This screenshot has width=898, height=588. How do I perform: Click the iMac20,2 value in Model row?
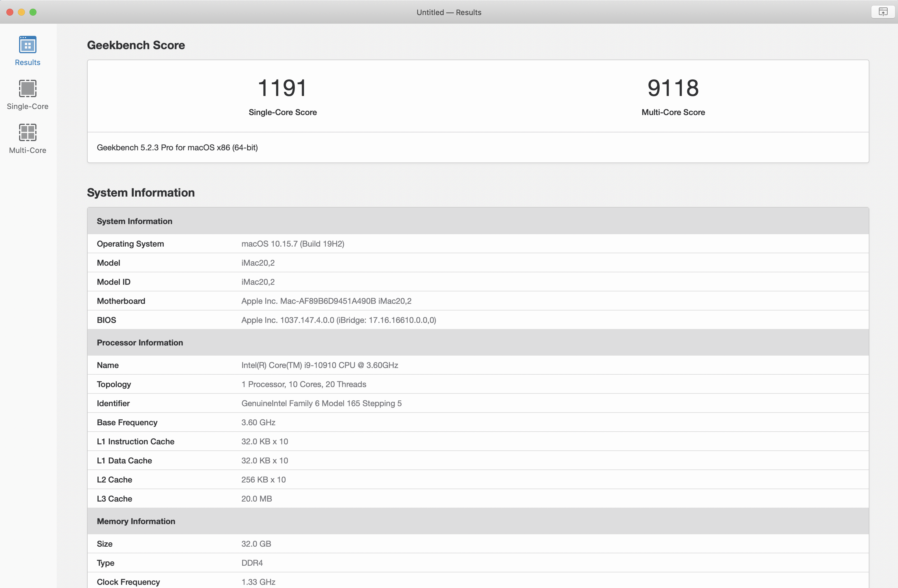click(x=258, y=263)
